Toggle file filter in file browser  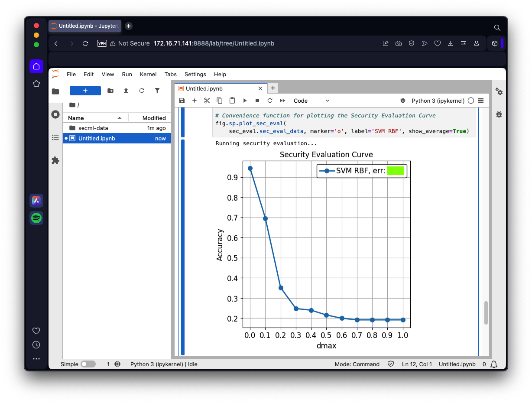coord(157,91)
